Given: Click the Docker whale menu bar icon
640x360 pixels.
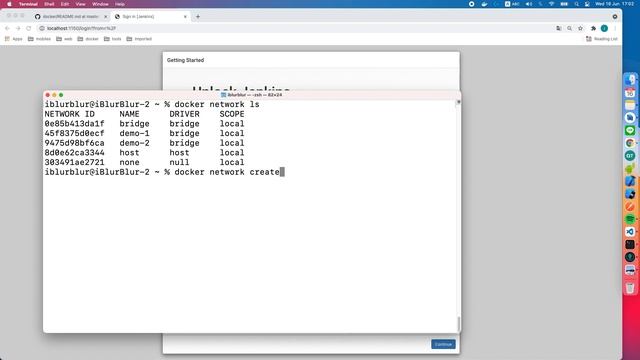Looking at the screenshot, I should click(484, 4).
